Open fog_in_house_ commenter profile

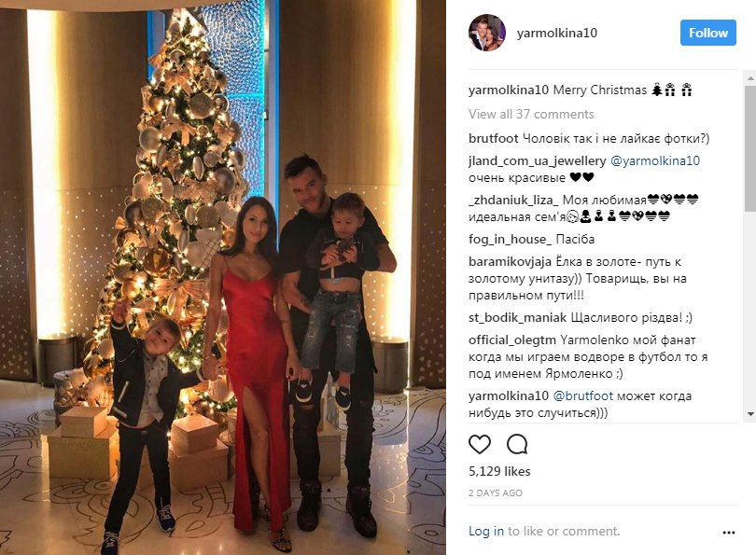(x=510, y=239)
